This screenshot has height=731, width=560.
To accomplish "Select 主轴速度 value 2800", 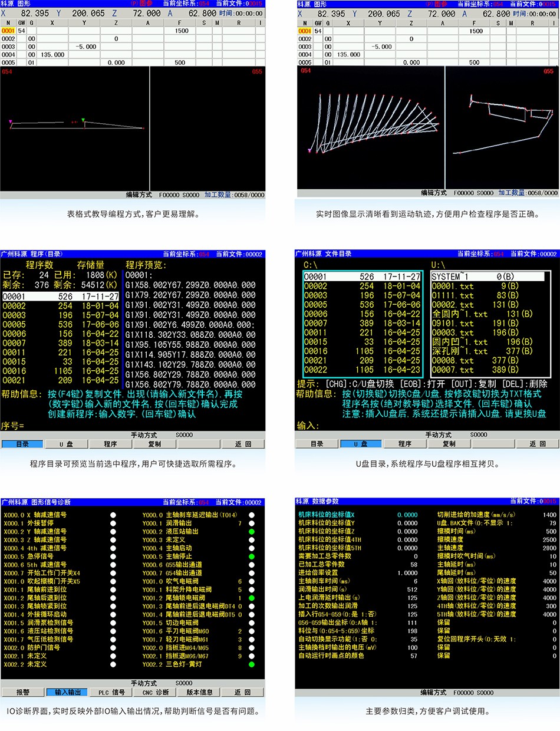I will click(549, 548).
